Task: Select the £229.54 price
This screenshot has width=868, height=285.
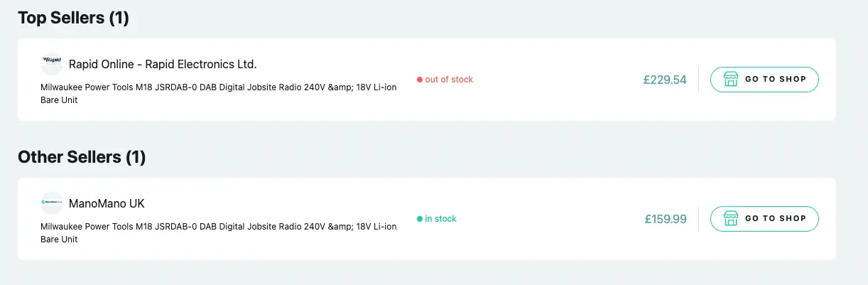Action: tap(665, 80)
